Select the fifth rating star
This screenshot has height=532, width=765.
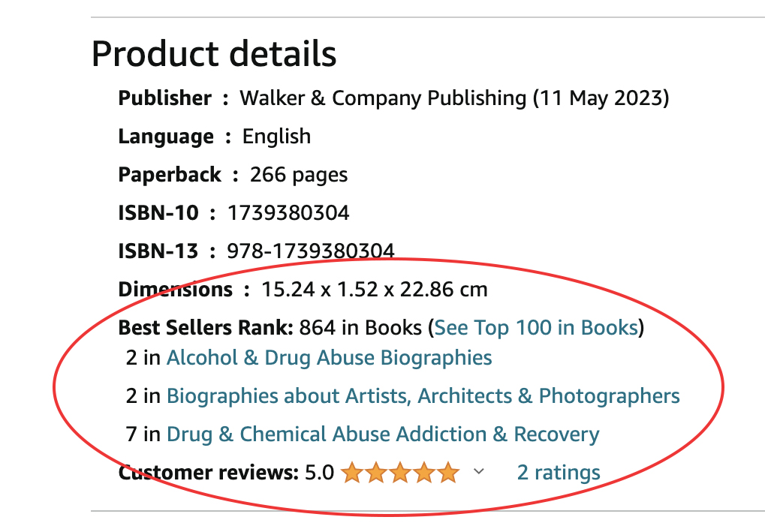pos(449,473)
